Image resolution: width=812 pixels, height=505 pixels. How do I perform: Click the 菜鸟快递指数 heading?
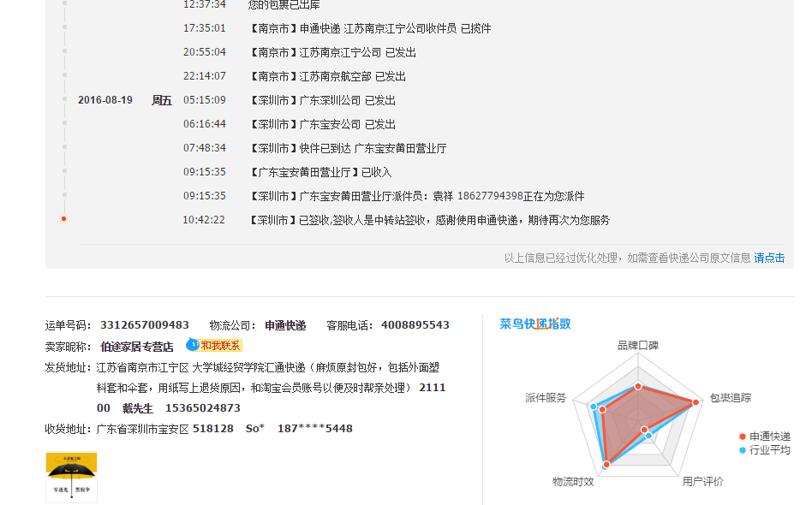(535, 324)
